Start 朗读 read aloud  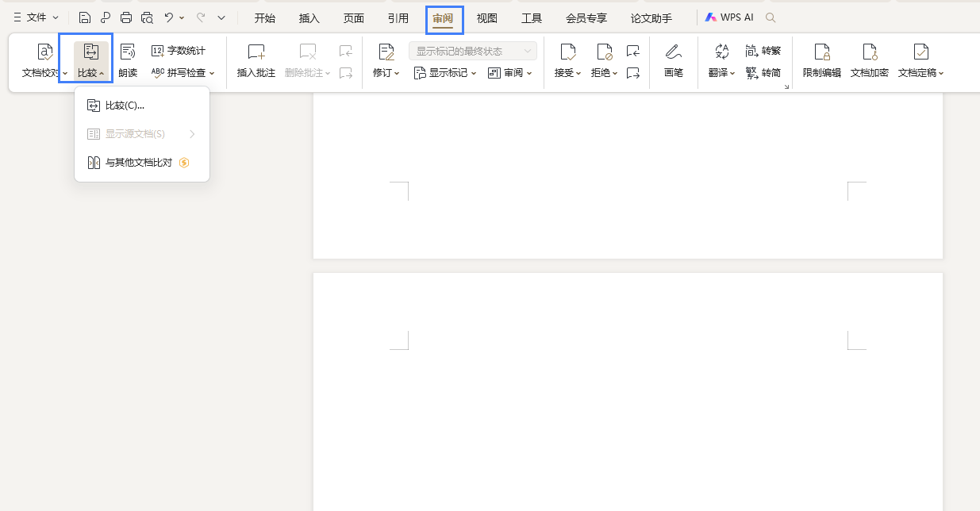click(x=128, y=61)
